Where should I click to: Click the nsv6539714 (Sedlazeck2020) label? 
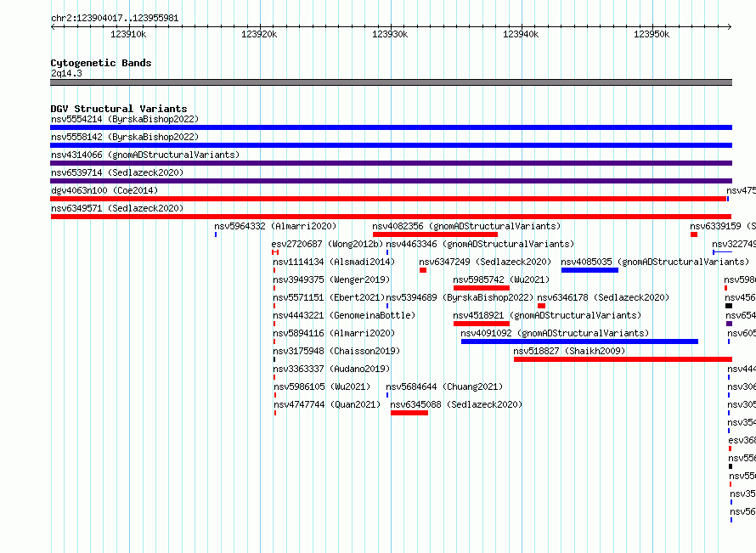pos(117,172)
